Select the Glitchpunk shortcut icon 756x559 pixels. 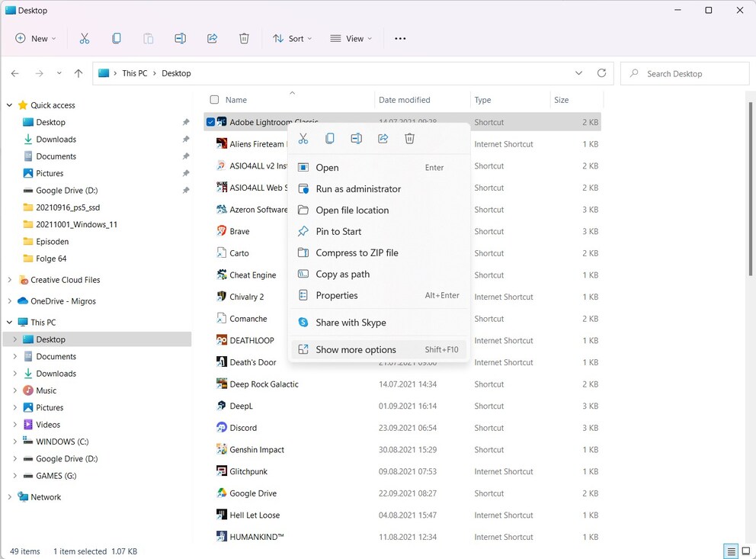221,471
